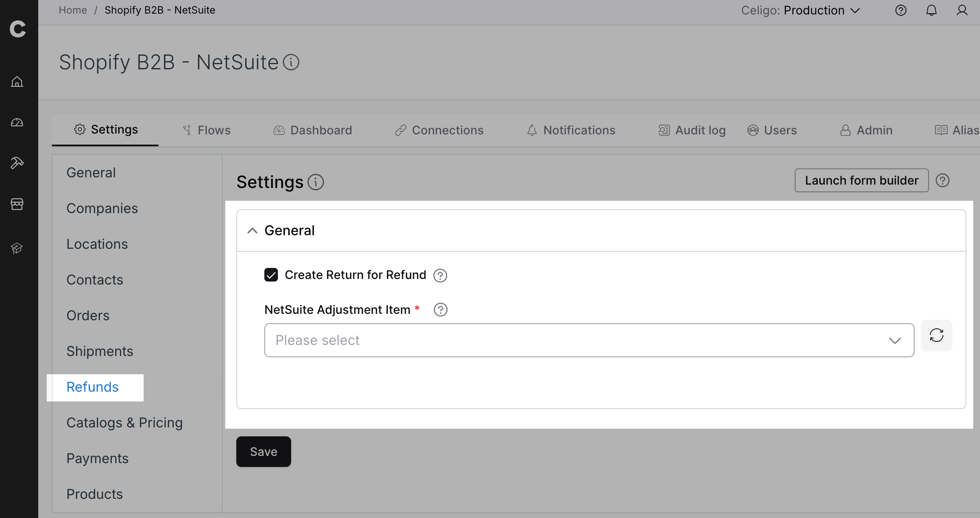Collapse the General section
Screen dimensions: 980x518
pos(252,231)
